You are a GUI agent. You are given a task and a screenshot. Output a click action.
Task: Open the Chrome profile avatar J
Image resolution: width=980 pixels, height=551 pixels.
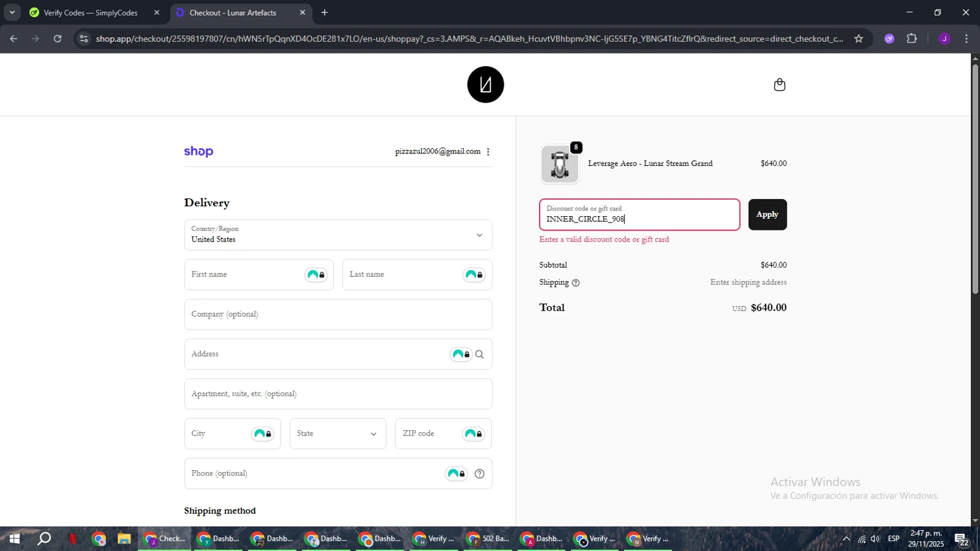[944, 39]
